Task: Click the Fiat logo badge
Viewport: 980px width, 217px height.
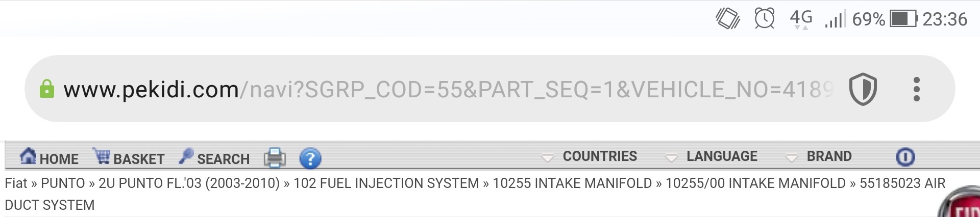Action: point(960,203)
